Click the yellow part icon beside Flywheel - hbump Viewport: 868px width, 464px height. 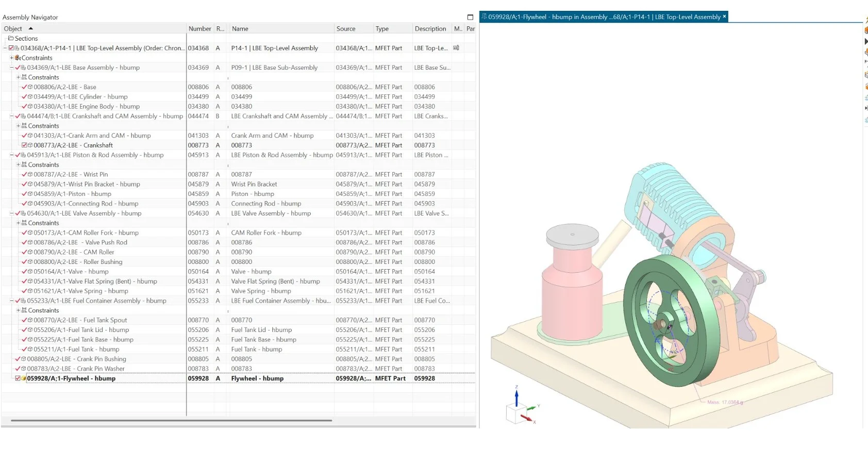pyautogui.click(x=24, y=378)
